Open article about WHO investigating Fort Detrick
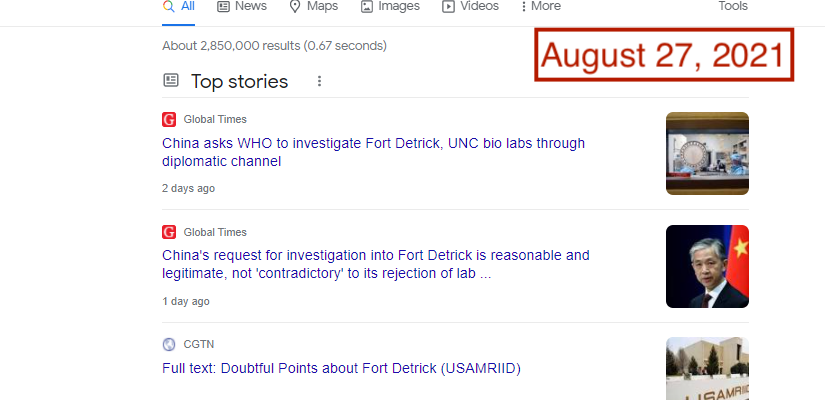Viewport: 825px width, 400px height. pos(374,152)
